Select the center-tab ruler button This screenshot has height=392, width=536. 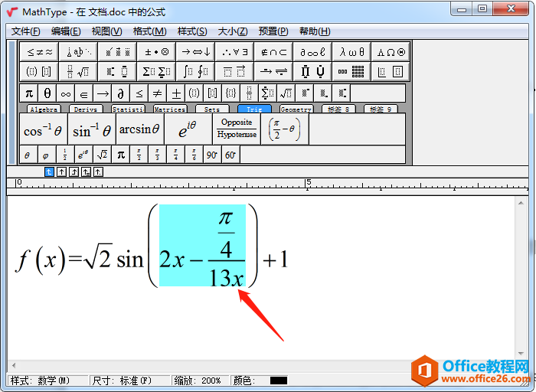(x=61, y=172)
